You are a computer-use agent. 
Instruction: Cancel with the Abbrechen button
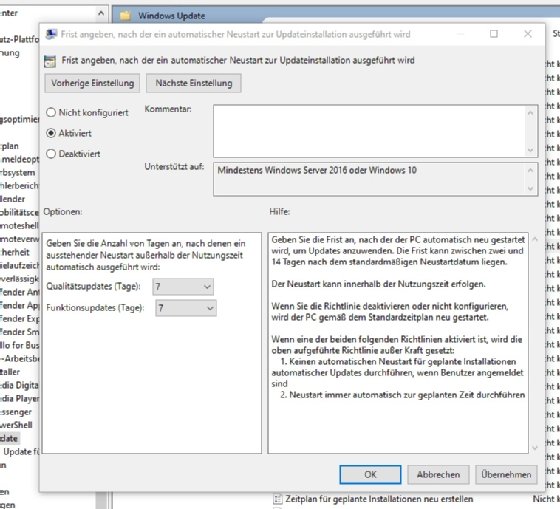tap(438, 474)
